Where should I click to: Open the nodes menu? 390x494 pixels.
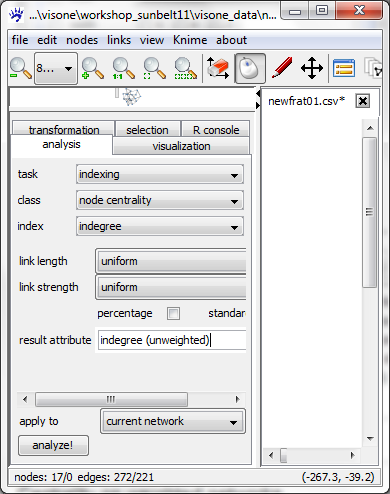pyautogui.click(x=82, y=40)
